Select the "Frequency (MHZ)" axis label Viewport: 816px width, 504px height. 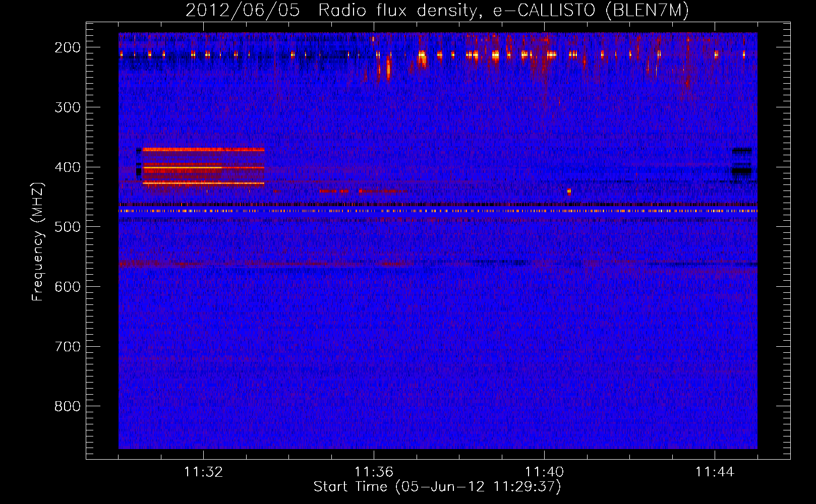(x=38, y=241)
